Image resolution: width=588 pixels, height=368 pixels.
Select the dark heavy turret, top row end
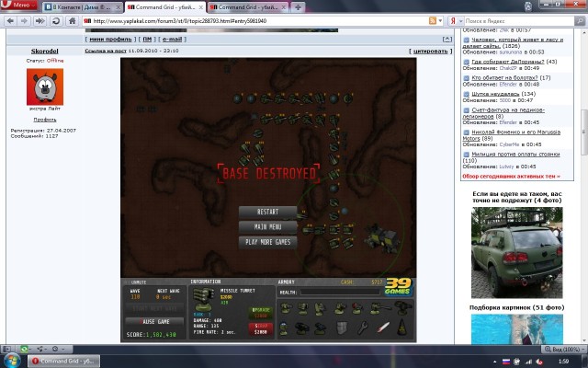[x=403, y=308]
